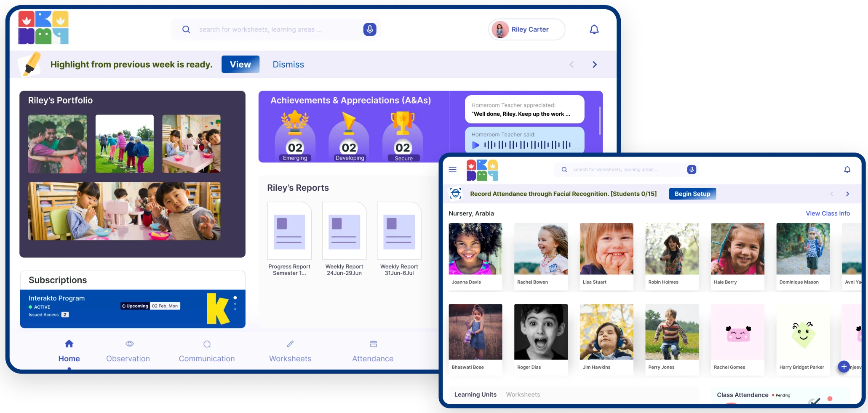868x413 pixels.
Task: Advance the attendance banner with right chevron
Action: tap(847, 194)
